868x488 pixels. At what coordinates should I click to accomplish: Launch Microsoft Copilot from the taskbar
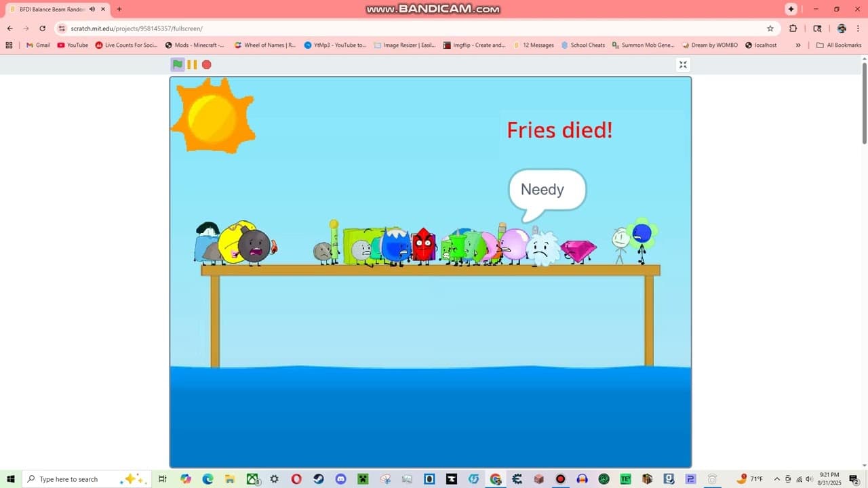186,479
